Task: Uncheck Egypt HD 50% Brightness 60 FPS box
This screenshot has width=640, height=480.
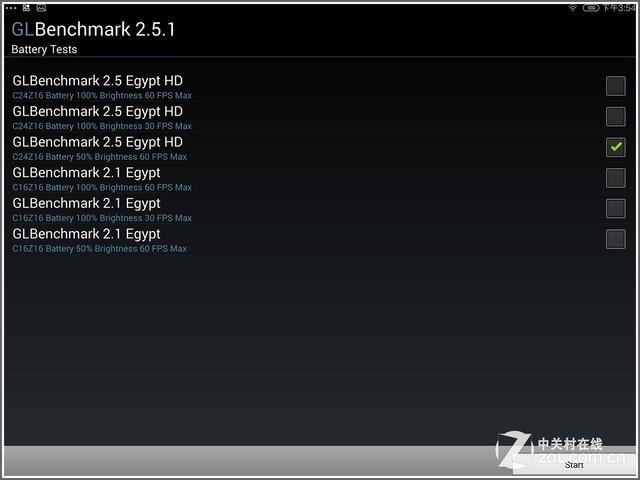Action: tap(616, 147)
